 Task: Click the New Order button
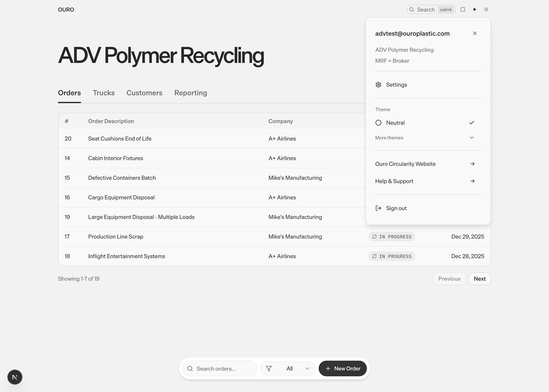(343, 369)
